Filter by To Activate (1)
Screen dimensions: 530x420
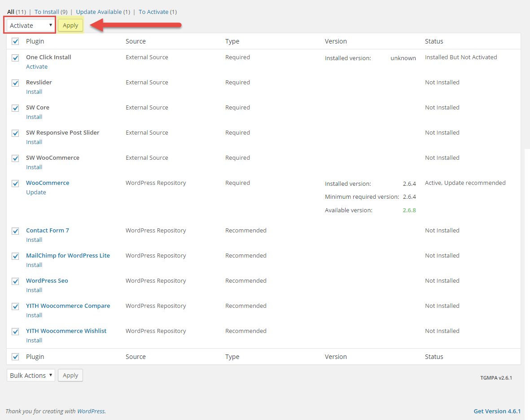click(158, 12)
